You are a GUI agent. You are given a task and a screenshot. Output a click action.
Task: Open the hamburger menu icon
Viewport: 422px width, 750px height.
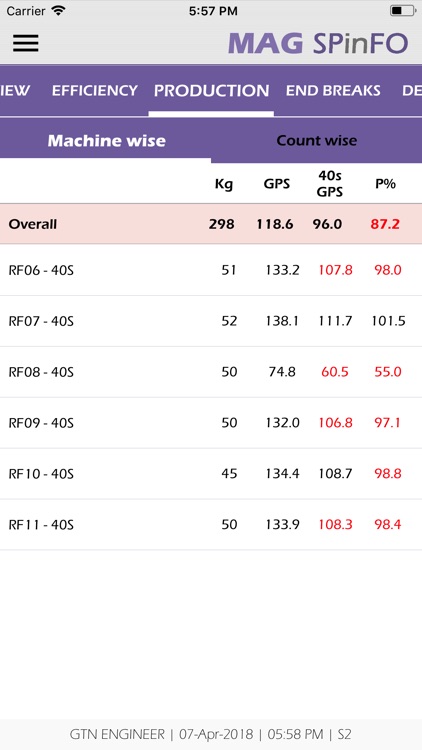[25, 43]
